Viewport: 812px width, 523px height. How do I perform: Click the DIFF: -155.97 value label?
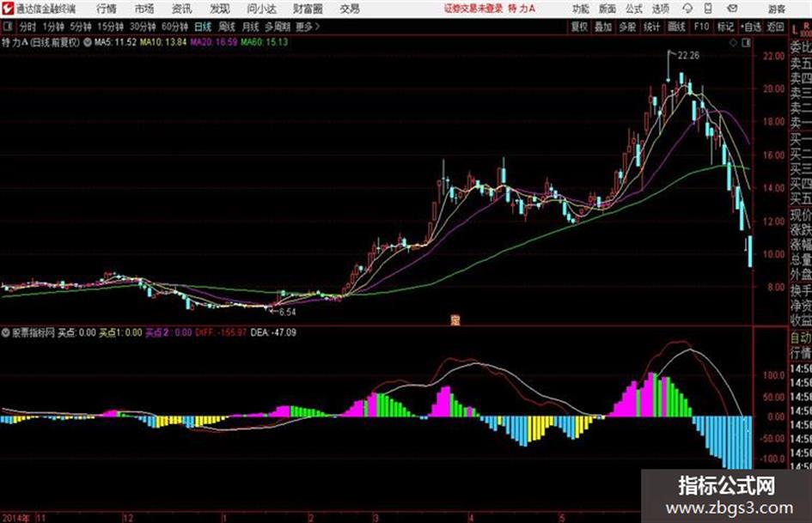(x=221, y=332)
